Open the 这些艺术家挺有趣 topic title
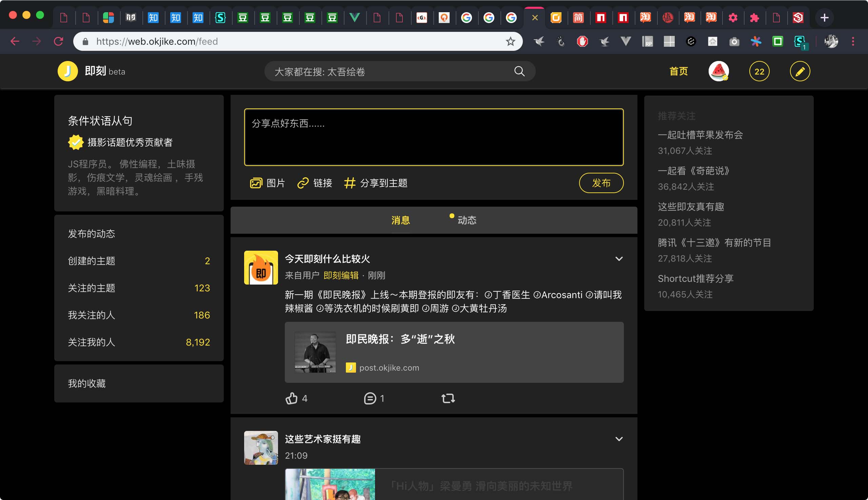This screenshot has height=500, width=868. click(323, 439)
